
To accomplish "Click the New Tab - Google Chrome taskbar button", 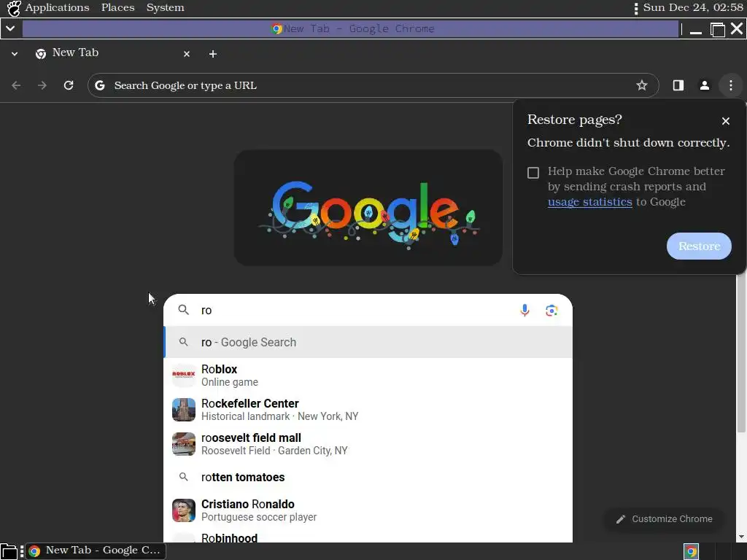I will click(96, 551).
